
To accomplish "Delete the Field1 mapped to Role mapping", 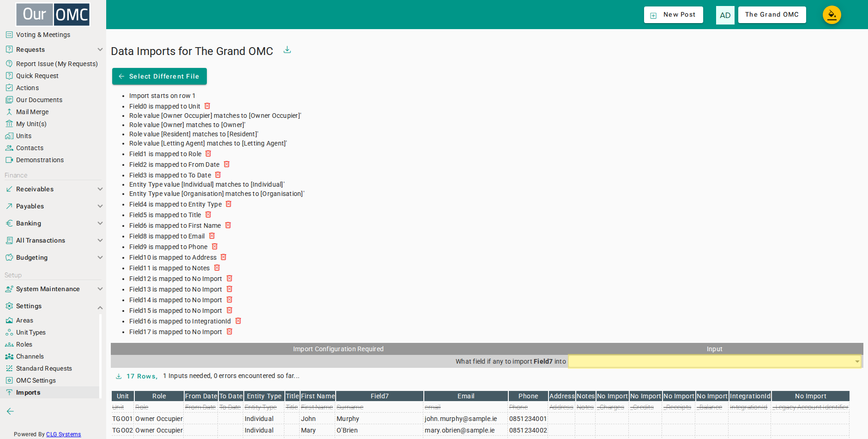I will 208,154.
